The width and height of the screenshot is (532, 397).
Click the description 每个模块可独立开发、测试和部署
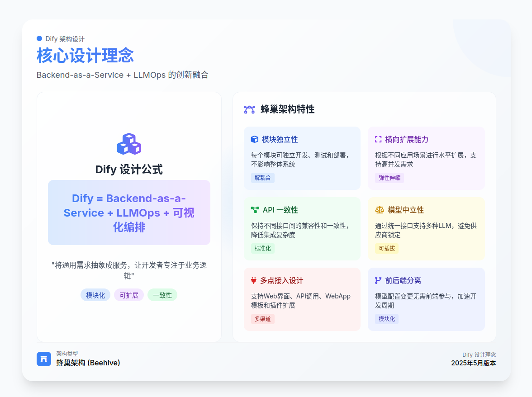pyautogui.click(x=300, y=160)
